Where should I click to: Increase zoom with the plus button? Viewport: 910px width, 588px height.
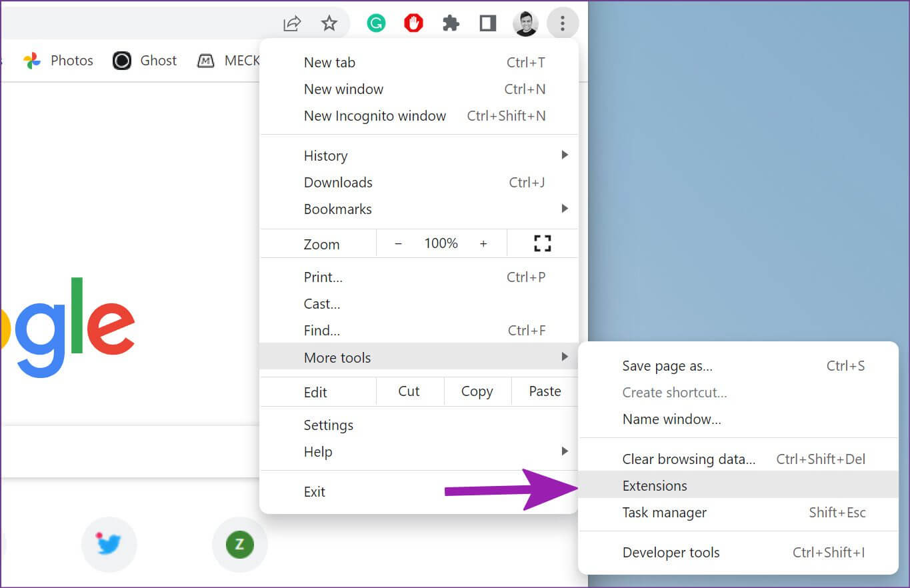pyautogui.click(x=483, y=244)
